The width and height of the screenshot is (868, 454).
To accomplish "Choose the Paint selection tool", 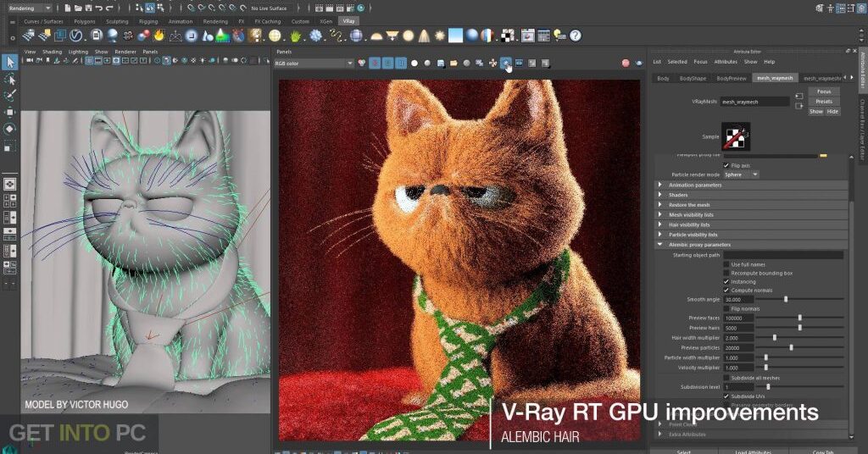I will point(9,96).
